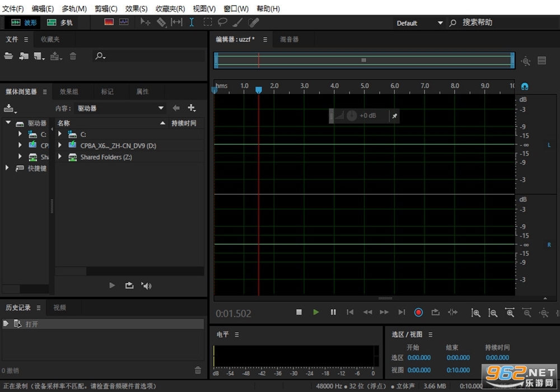Screen dimensions: 560x392
Task: Open the 窗口(W) menu
Action: [x=236, y=8]
